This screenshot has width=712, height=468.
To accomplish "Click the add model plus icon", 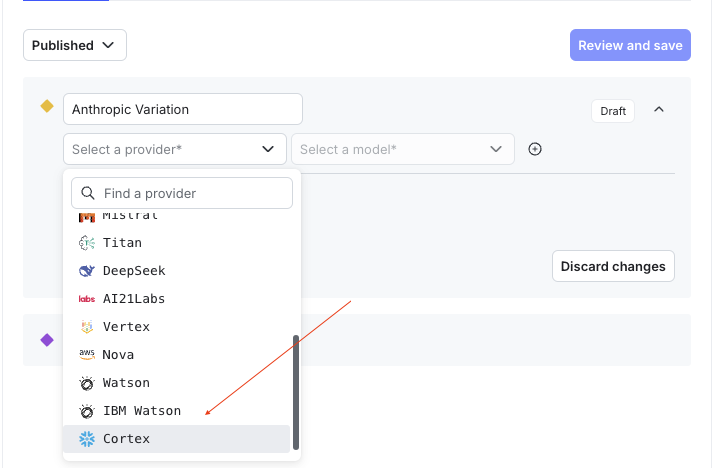I will point(535,149).
